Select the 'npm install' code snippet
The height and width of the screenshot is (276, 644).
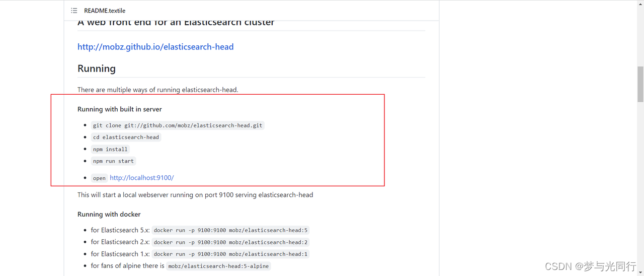click(x=110, y=149)
